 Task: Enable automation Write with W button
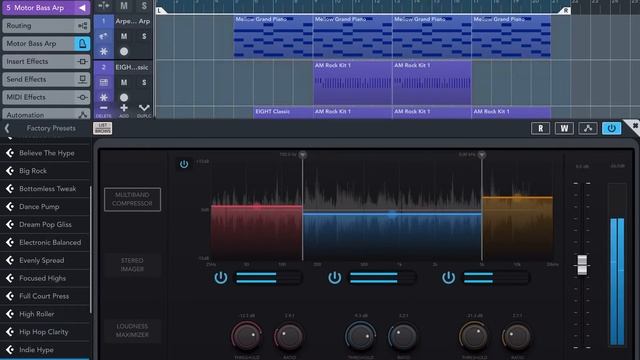tap(564, 128)
